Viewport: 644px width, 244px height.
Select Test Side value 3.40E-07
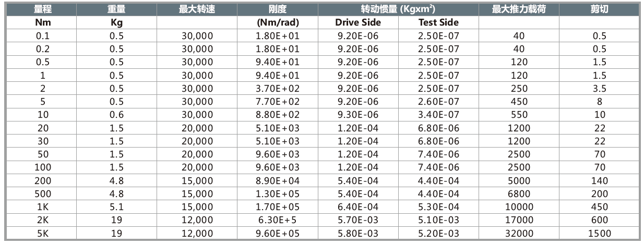pyautogui.click(x=438, y=115)
